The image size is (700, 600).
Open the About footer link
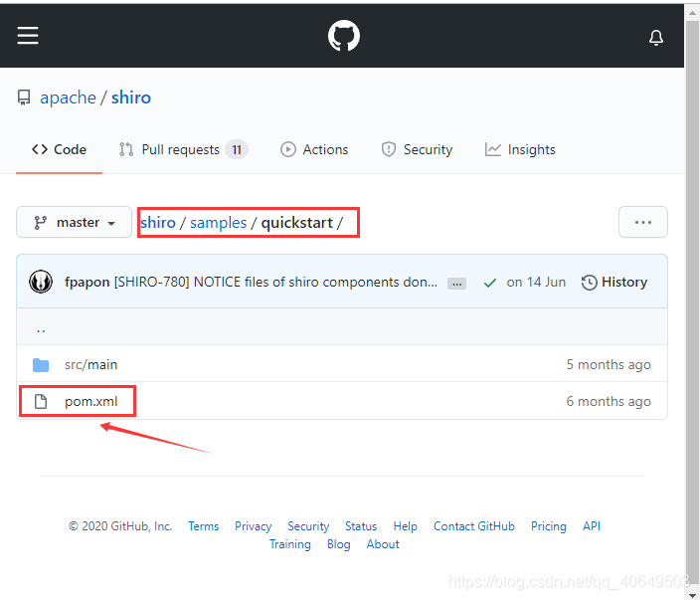click(383, 544)
